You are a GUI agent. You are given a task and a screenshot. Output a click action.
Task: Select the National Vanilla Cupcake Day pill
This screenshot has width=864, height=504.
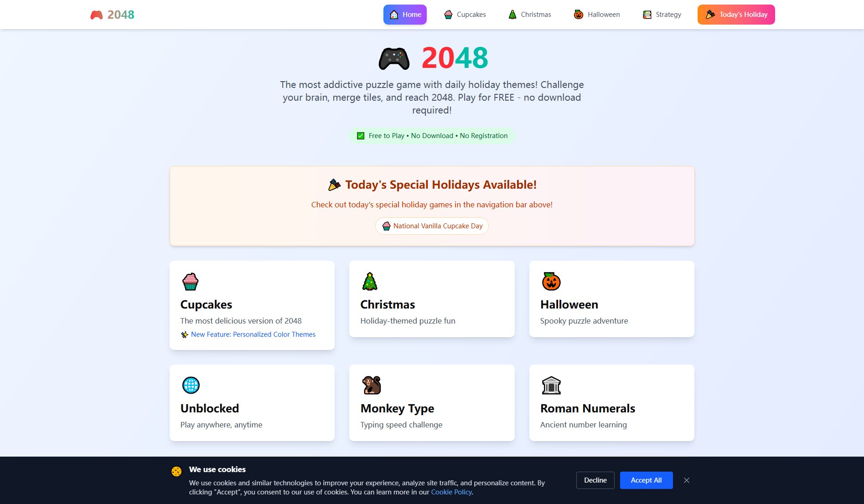pyautogui.click(x=432, y=226)
